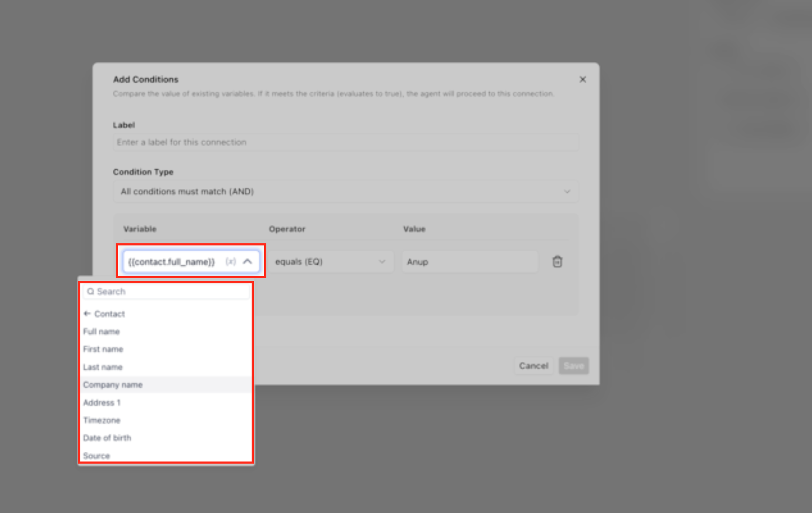Collapse the variable dropdown chevron

pyautogui.click(x=248, y=262)
